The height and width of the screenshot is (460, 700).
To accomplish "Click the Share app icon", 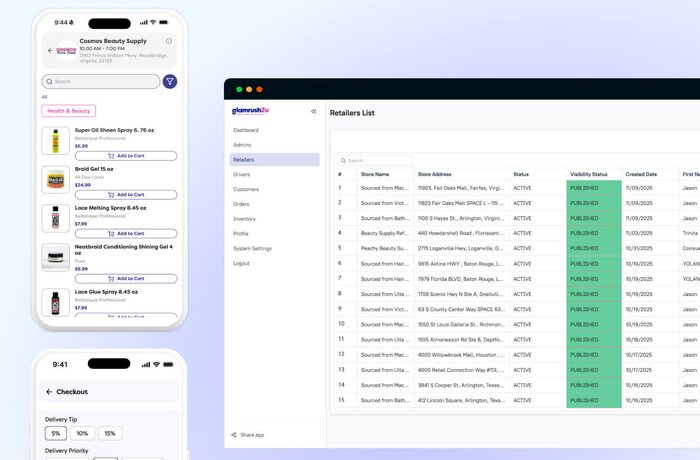I will coord(234,435).
